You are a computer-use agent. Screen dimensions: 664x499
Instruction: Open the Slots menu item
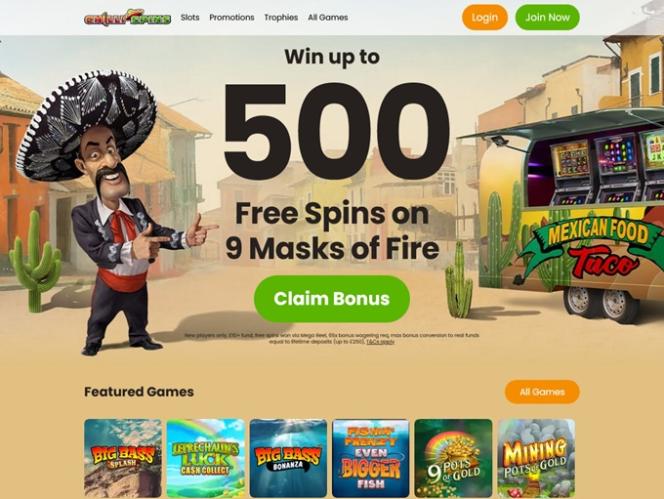coord(190,17)
